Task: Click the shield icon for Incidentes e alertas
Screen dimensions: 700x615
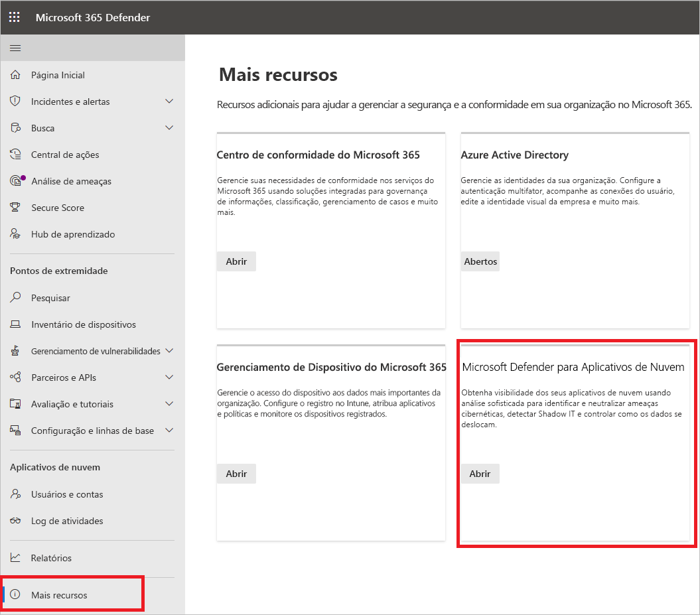Action: pyautogui.click(x=15, y=102)
